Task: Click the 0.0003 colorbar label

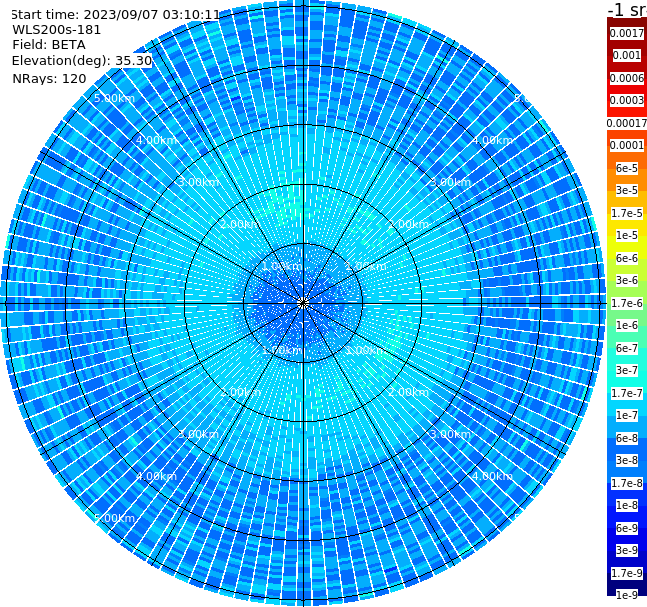Action: (x=627, y=100)
